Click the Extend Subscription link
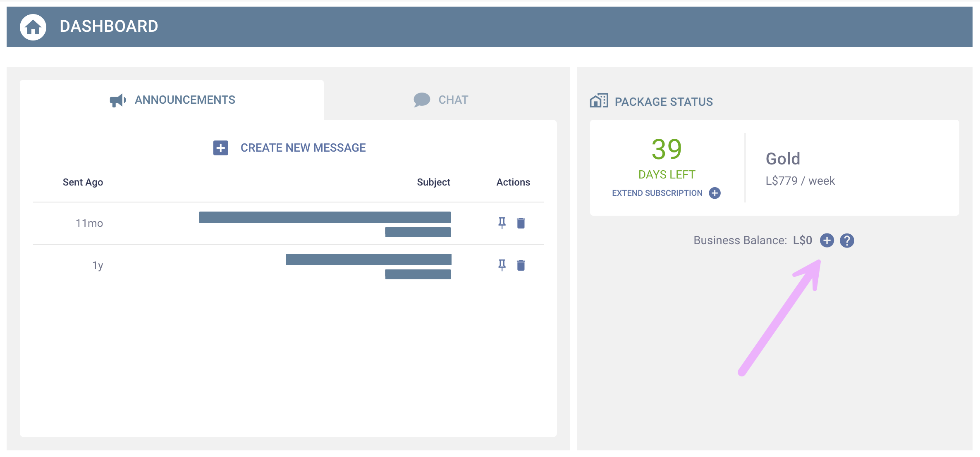 (x=657, y=193)
